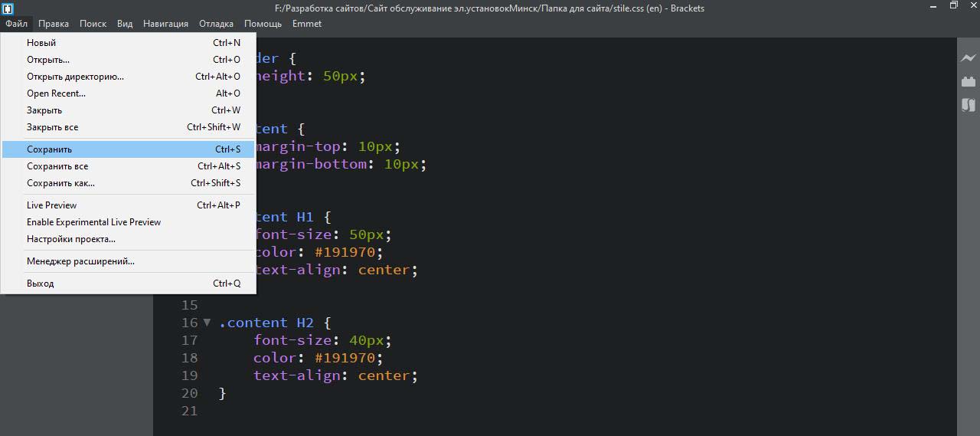Open Extension Manager via the brick icon
The width and height of the screenshot is (980, 436).
pyautogui.click(x=969, y=81)
